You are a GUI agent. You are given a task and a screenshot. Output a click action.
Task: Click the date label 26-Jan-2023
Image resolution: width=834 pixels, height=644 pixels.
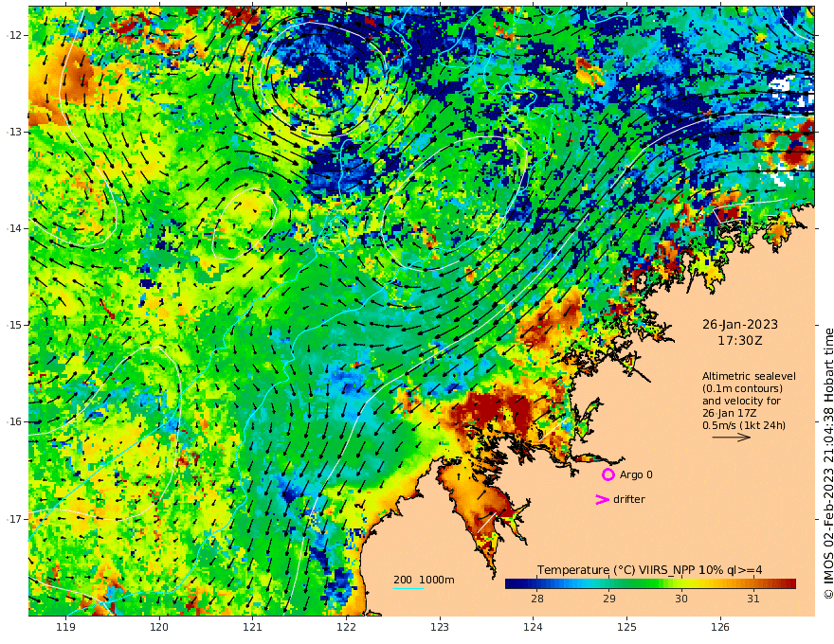[x=740, y=324]
